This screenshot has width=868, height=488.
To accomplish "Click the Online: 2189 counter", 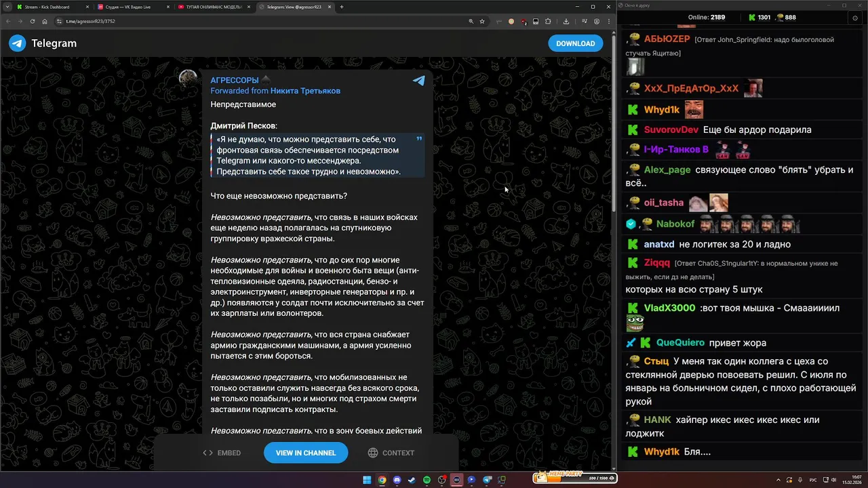I will [x=707, y=18].
